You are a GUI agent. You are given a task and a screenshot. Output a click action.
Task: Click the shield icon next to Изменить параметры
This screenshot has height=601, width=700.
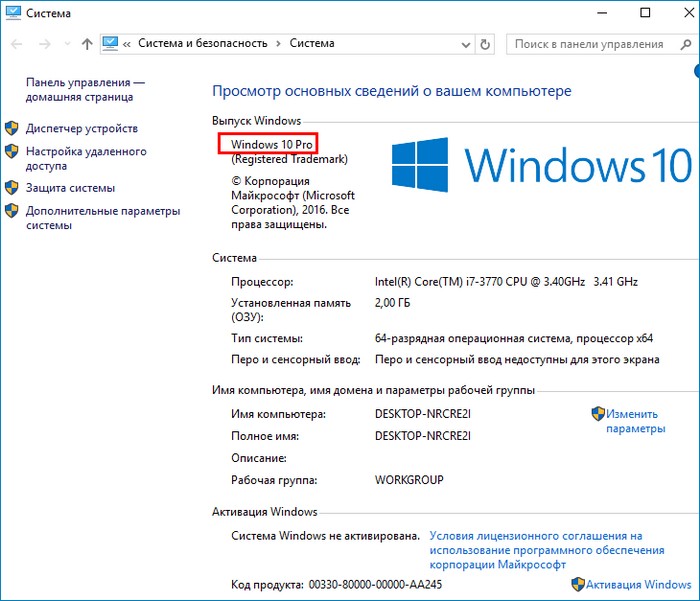tap(598, 414)
